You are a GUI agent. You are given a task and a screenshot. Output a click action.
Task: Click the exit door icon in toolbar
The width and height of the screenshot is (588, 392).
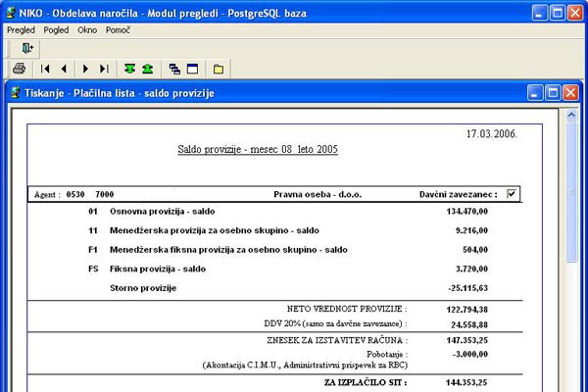[x=27, y=47]
